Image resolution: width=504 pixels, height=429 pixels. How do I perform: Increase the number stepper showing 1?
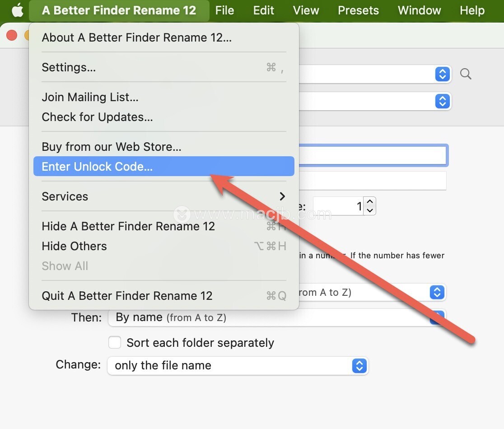pyautogui.click(x=370, y=202)
